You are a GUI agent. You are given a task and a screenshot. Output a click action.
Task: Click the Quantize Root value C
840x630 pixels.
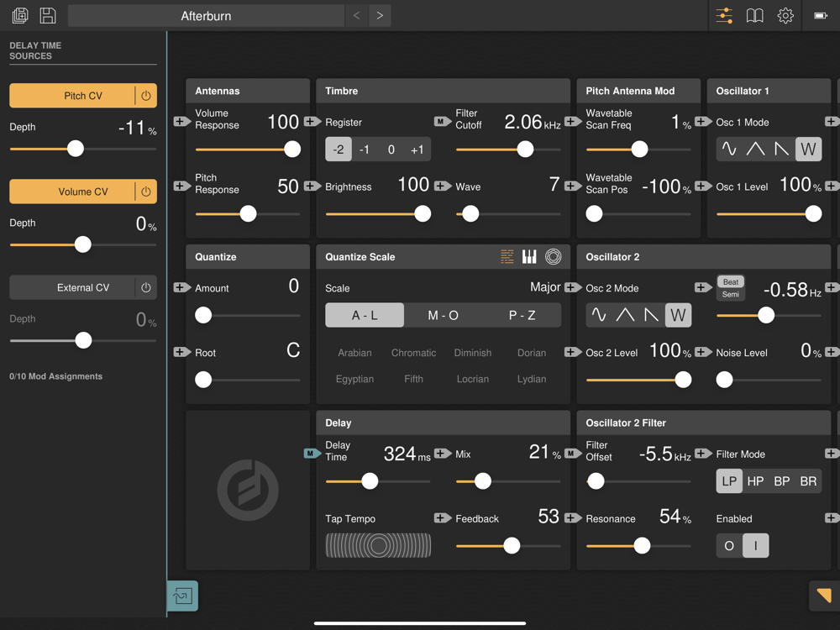pos(293,350)
